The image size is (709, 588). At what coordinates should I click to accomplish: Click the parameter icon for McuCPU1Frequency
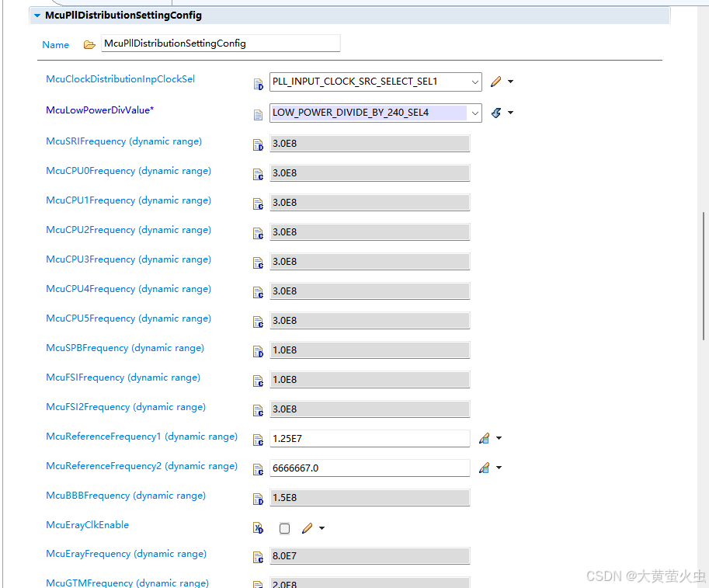[258, 204]
